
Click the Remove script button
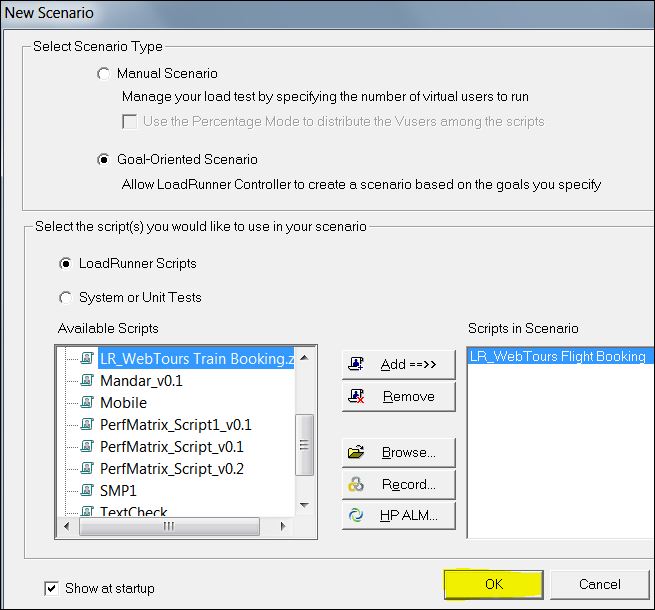coord(399,396)
